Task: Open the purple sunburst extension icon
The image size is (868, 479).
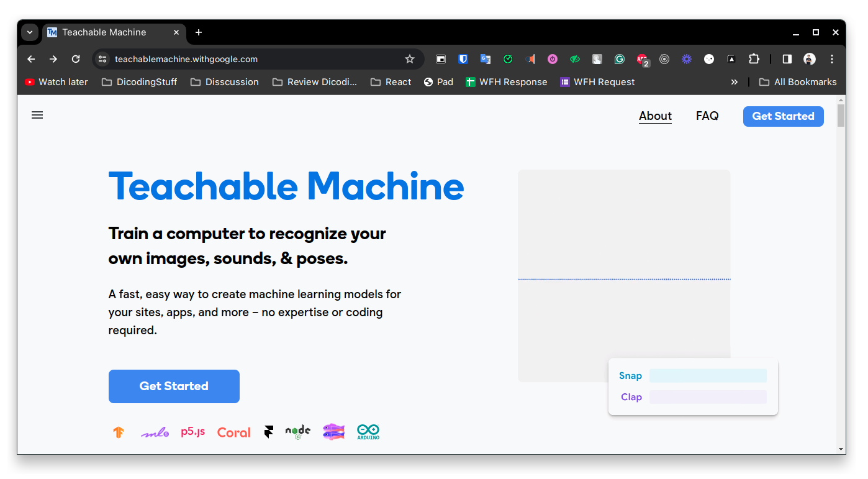Action: (687, 59)
